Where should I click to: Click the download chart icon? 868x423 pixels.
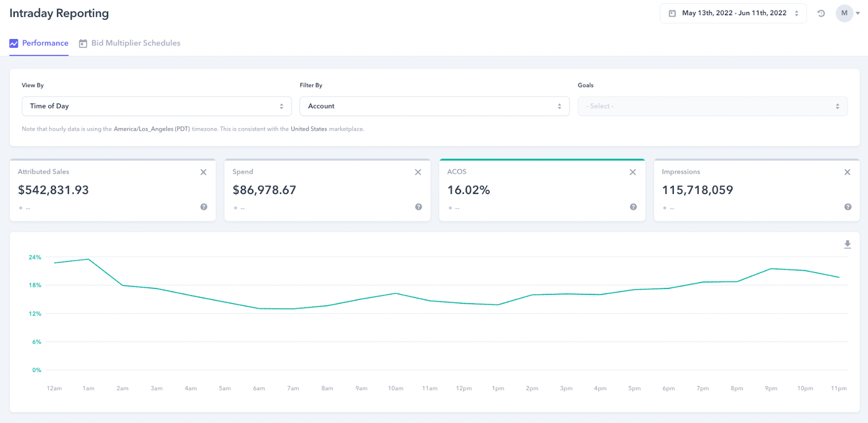pyautogui.click(x=847, y=245)
